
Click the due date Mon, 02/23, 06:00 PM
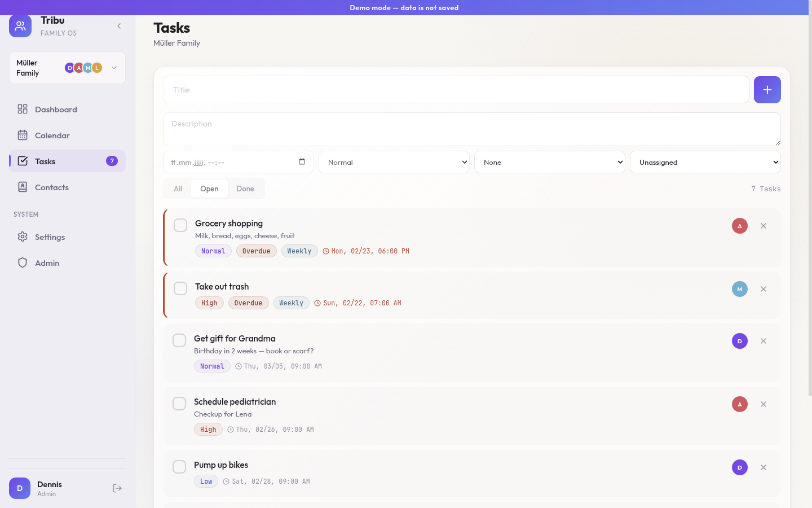[366, 251]
